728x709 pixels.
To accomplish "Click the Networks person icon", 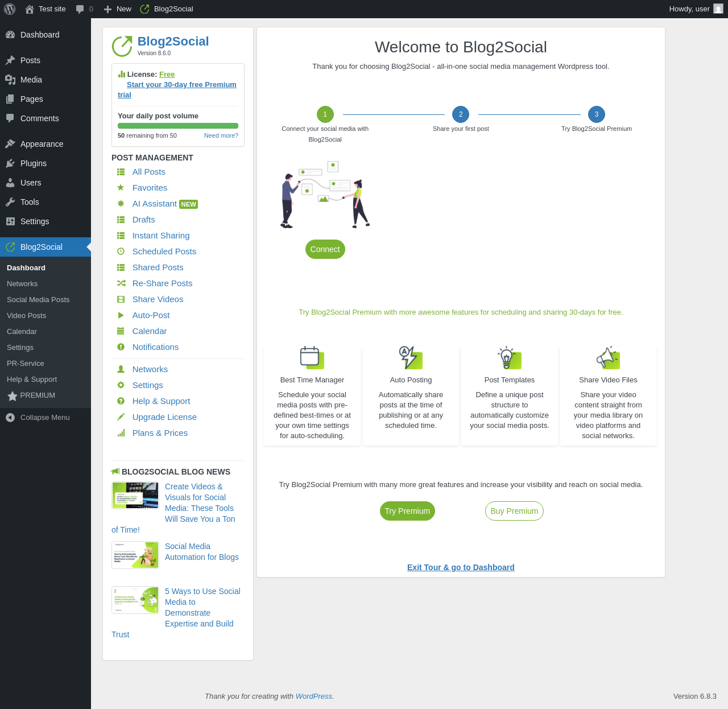I will (x=121, y=369).
